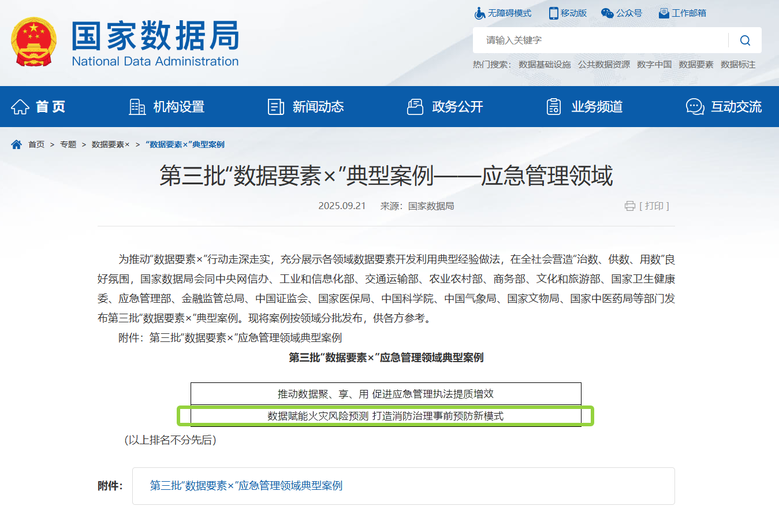Viewport: 779px width, 532px height.
Task: Click the 专题 breadcrumb link
Action: click(x=68, y=144)
